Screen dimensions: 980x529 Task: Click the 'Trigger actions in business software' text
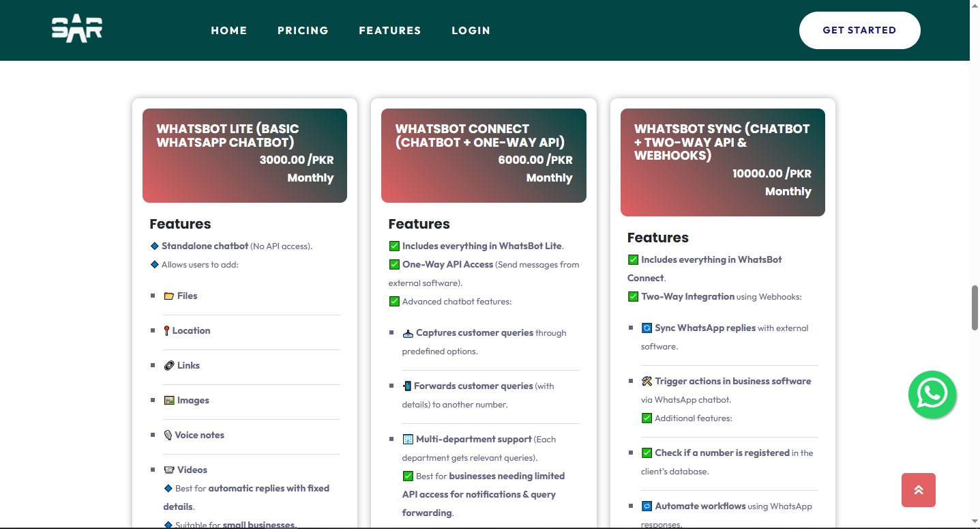(733, 382)
